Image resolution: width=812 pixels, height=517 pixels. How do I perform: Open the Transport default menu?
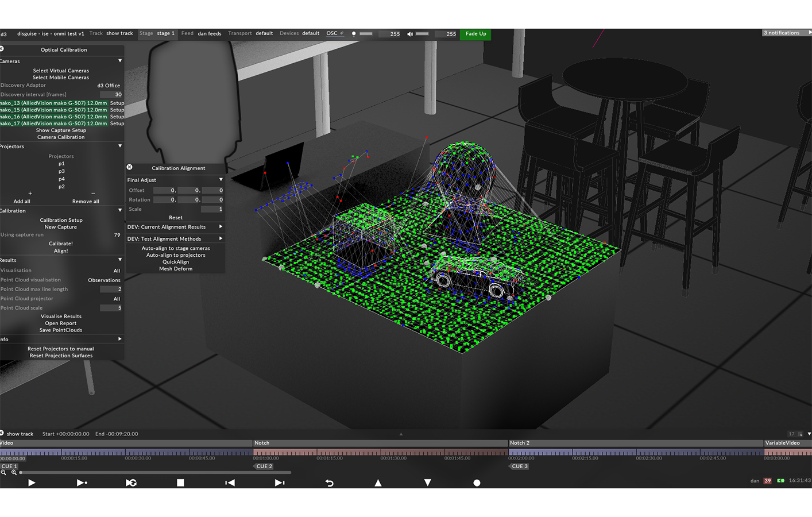(250, 33)
